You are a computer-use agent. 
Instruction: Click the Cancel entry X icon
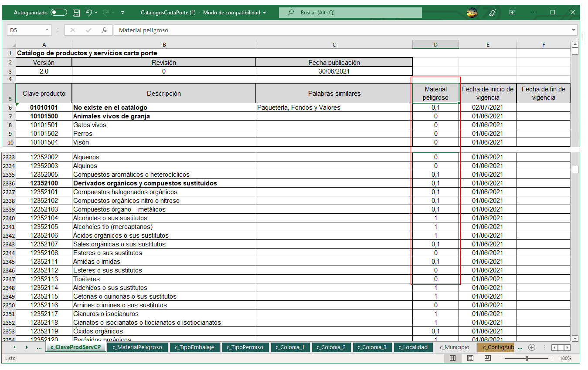72,30
